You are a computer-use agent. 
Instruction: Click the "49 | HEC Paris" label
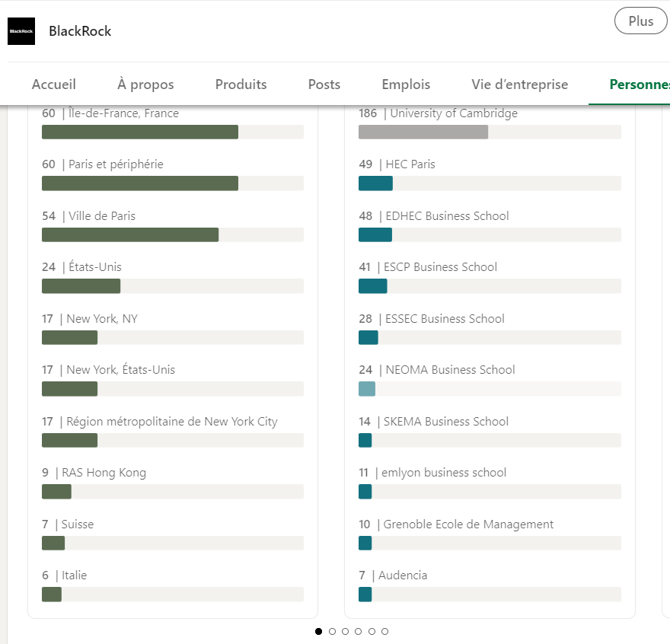pos(397,164)
